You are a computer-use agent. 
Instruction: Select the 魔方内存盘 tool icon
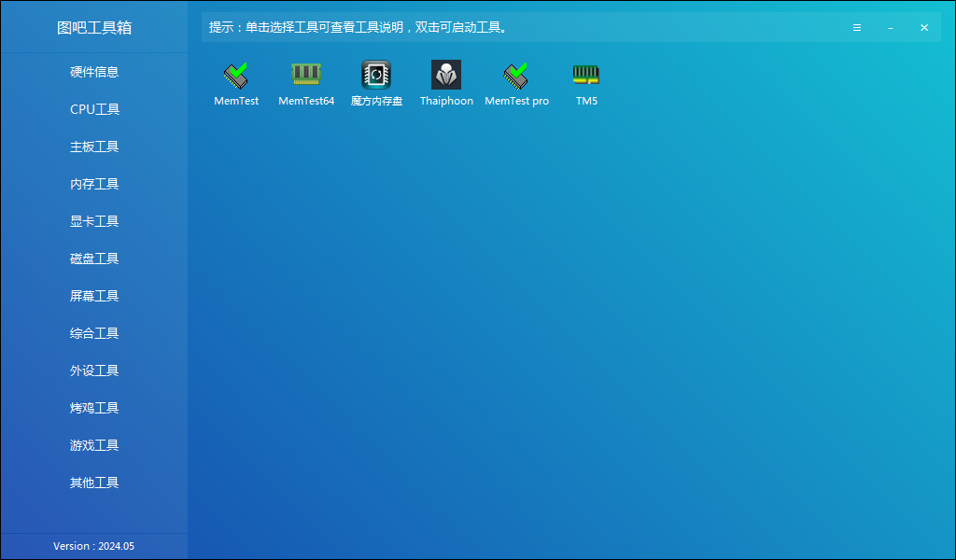pyautogui.click(x=376, y=75)
